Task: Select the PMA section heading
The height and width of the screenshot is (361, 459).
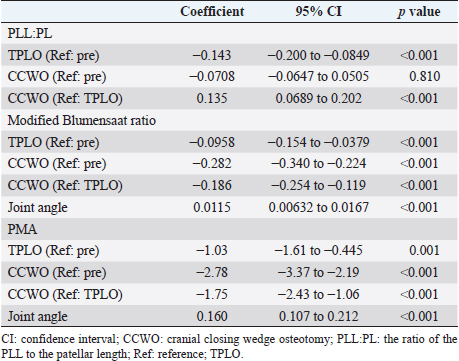Action: (22, 229)
